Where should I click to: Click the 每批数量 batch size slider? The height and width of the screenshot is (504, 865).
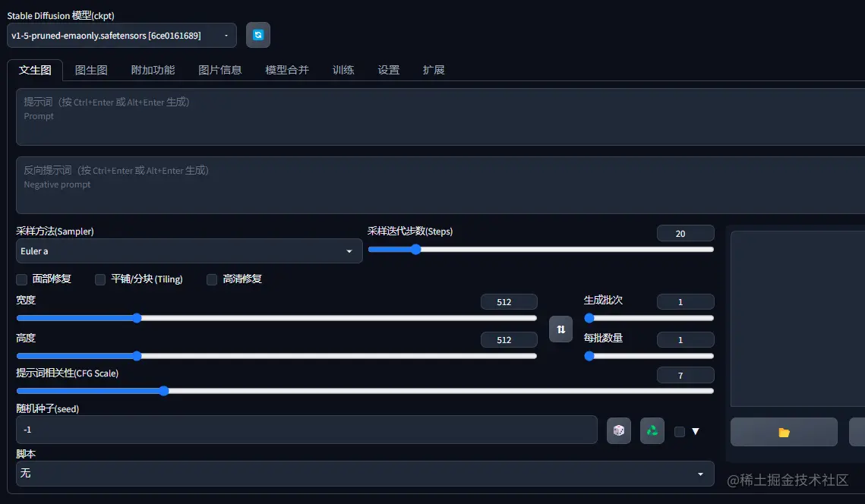click(x=649, y=356)
